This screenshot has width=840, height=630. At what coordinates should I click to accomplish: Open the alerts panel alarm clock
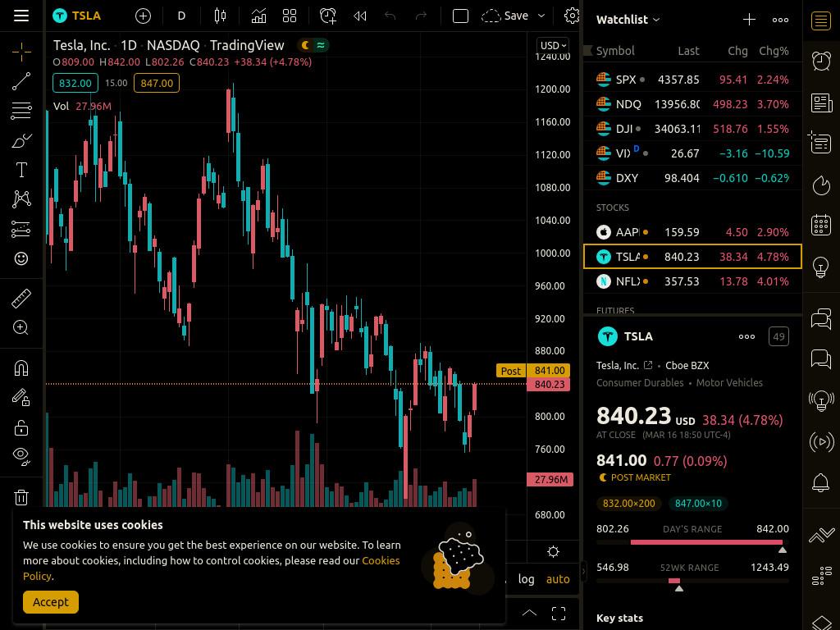coord(821,61)
